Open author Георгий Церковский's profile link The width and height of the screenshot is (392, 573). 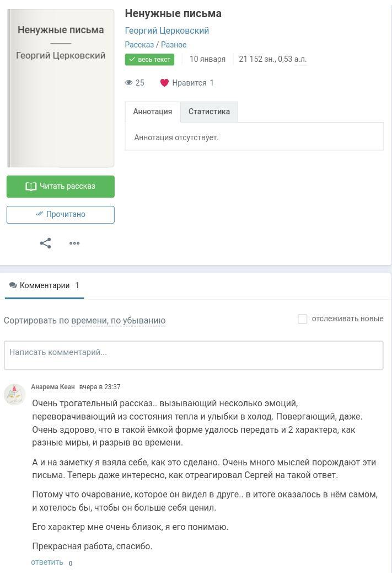(x=167, y=31)
